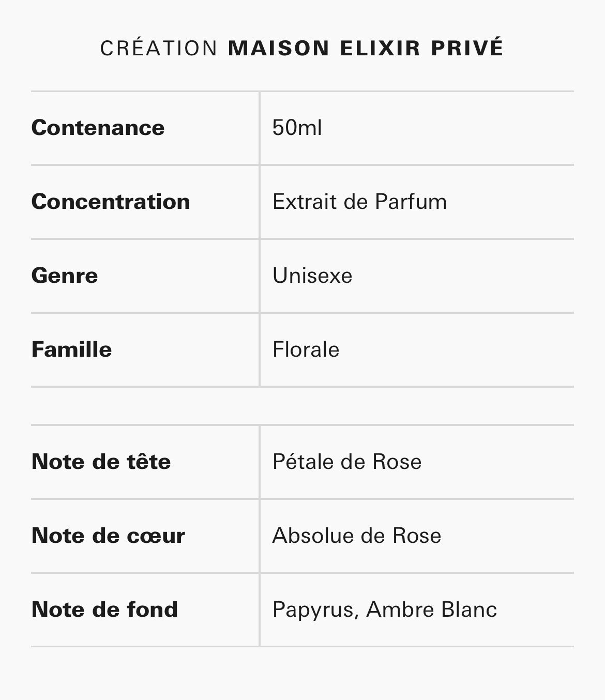Screen dimensions: 605x700
Task: Click the Pétale de Rose value
Action: [x=347, y=462]
